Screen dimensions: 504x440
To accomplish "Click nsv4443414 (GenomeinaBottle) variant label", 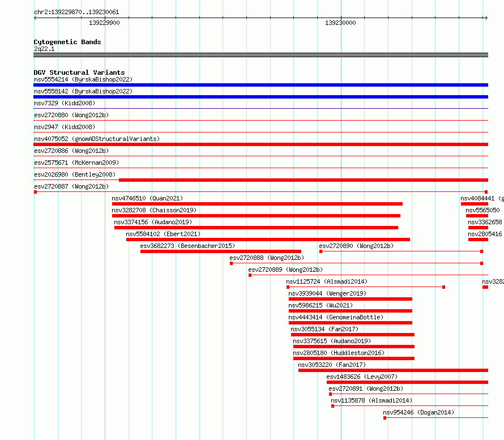I will click(x=336, y=317).
